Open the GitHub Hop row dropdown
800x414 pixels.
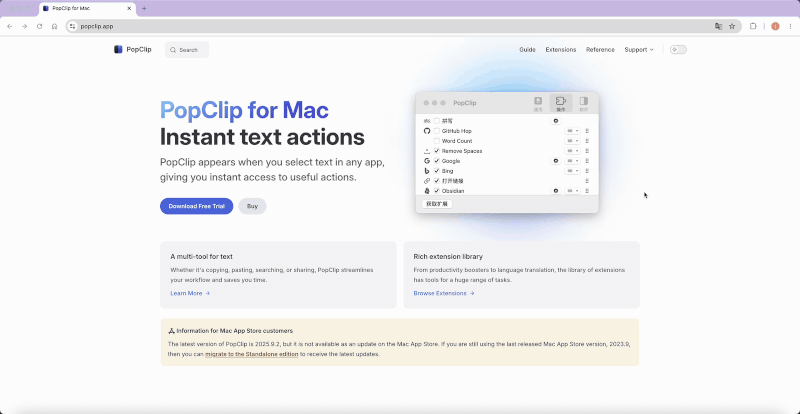tap(572, 131)
